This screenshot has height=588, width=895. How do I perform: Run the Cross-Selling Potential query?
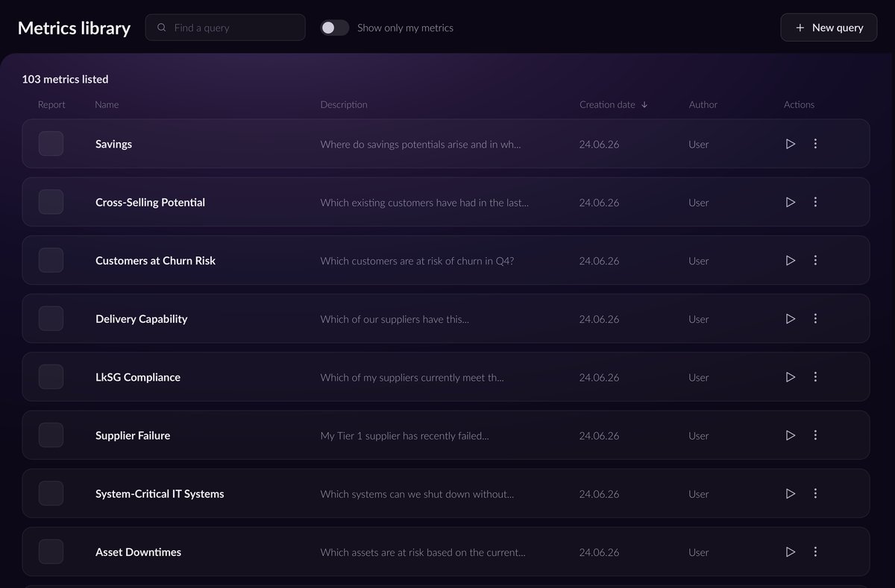point(791,202)
